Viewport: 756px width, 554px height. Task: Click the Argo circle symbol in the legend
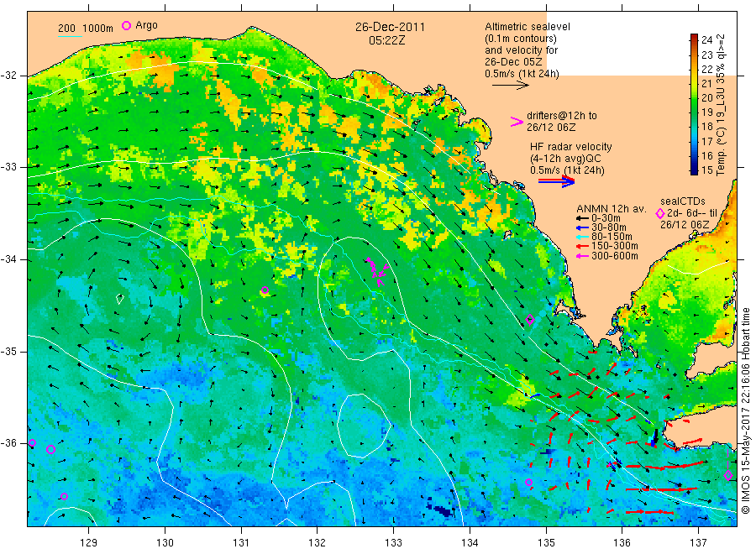click(x=126, y=25)
